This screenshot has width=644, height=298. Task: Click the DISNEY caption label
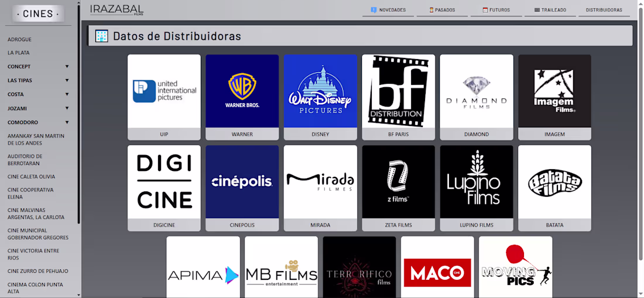320,134
